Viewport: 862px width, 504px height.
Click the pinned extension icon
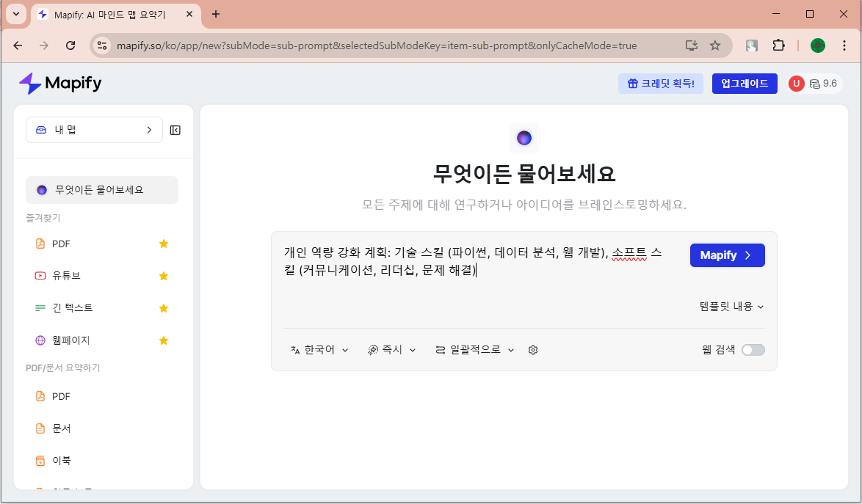[752, 45]
